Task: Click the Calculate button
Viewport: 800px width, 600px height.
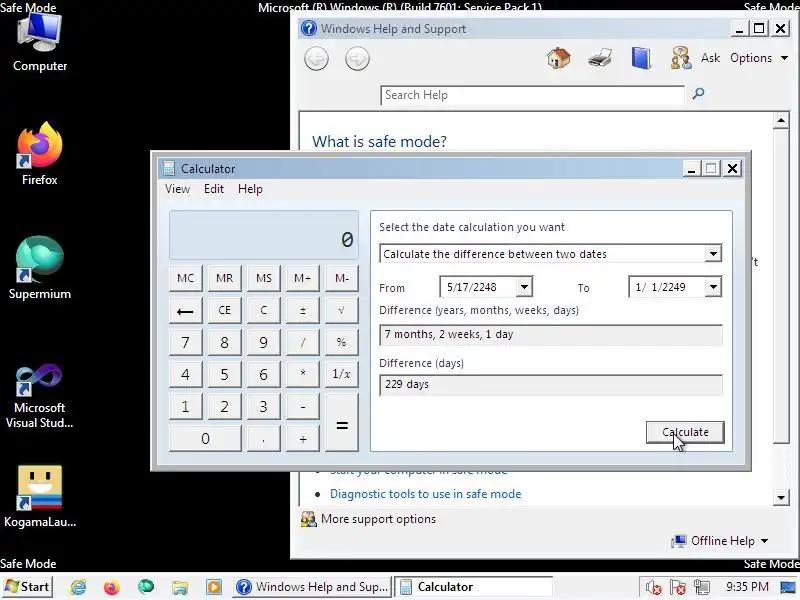Action: (x=685, y=432)
